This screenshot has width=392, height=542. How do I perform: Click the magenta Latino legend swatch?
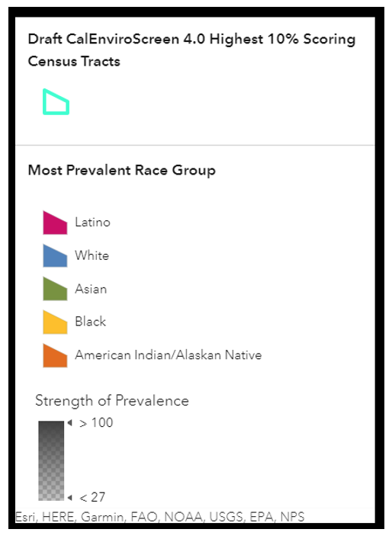pos(55,223)
